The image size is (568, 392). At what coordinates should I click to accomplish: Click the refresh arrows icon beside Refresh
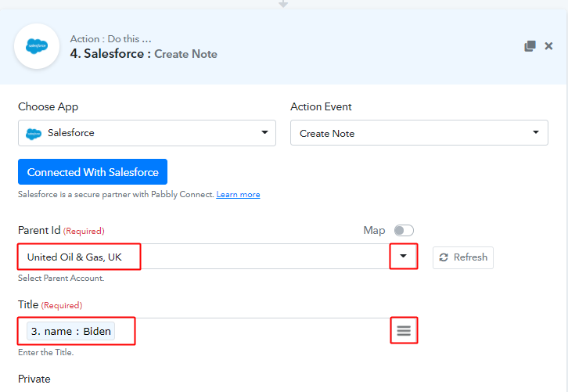pyautogui.click(x=444, y=257)
